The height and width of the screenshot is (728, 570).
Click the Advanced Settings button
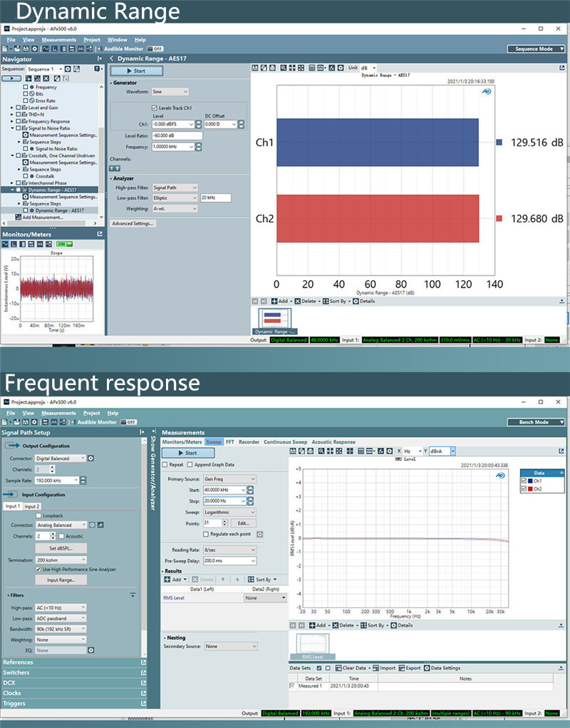(x=133, y=223)
